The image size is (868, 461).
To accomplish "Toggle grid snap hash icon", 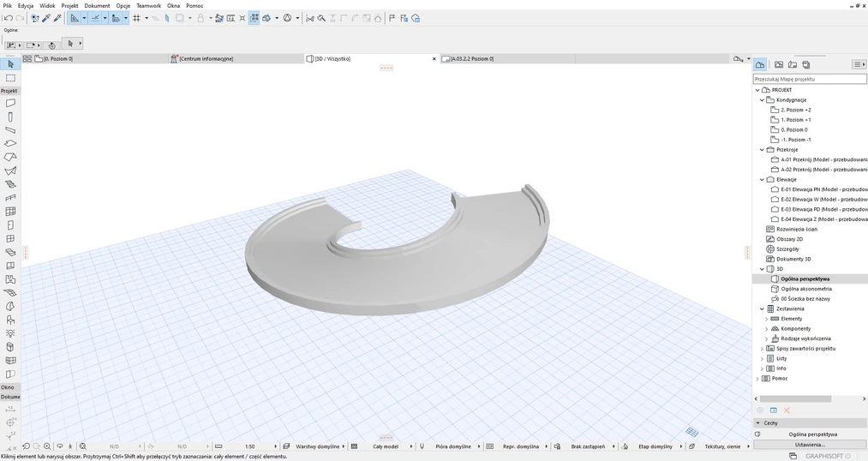I will point(136,18).
